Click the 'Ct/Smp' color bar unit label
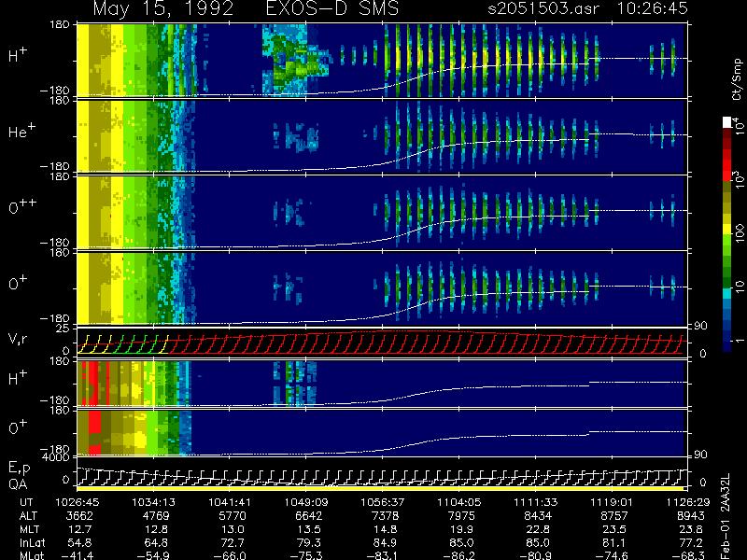The image size is (747, 560). 737,79
